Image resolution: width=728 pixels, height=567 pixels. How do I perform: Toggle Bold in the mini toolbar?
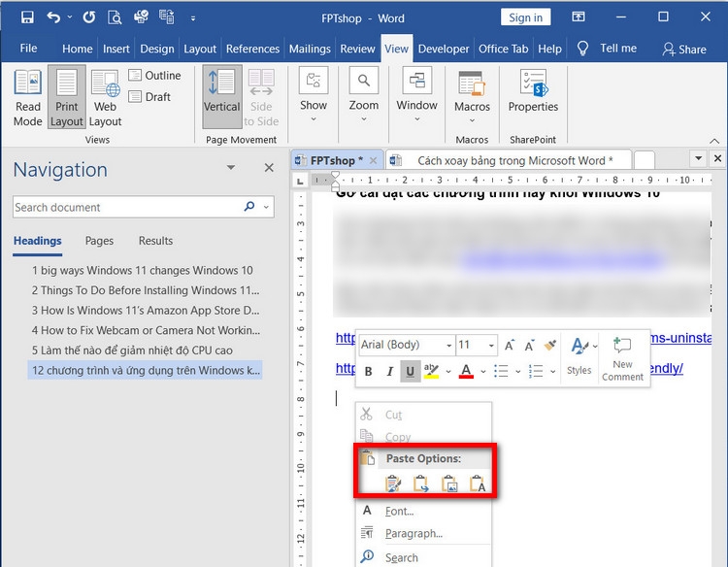click(x=369, y=371)
